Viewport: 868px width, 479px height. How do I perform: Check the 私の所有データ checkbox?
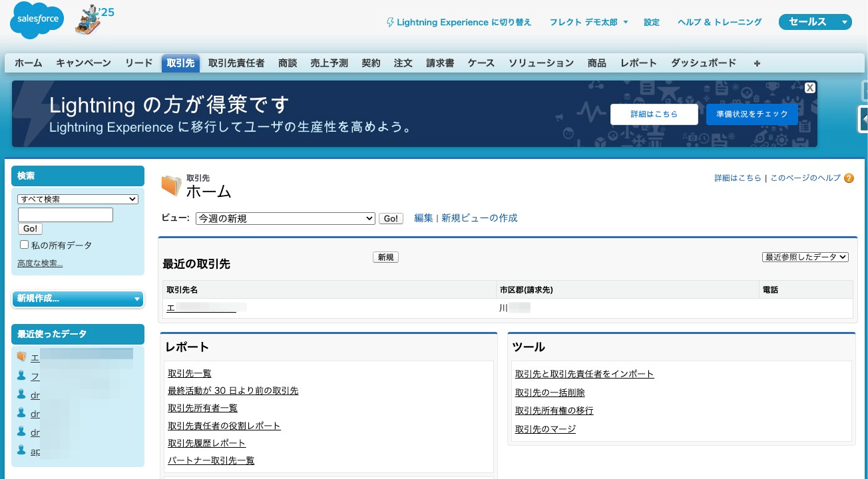(x=24, y=244)
